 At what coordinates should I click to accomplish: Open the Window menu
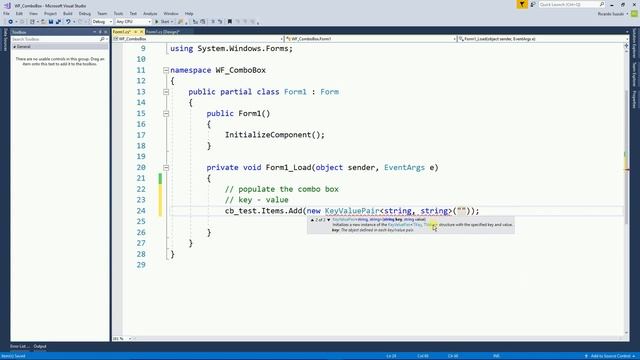click(171, 13)
